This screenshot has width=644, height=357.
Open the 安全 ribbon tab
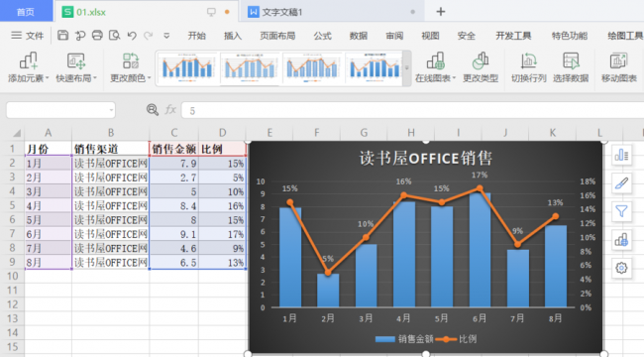point(467,36)
